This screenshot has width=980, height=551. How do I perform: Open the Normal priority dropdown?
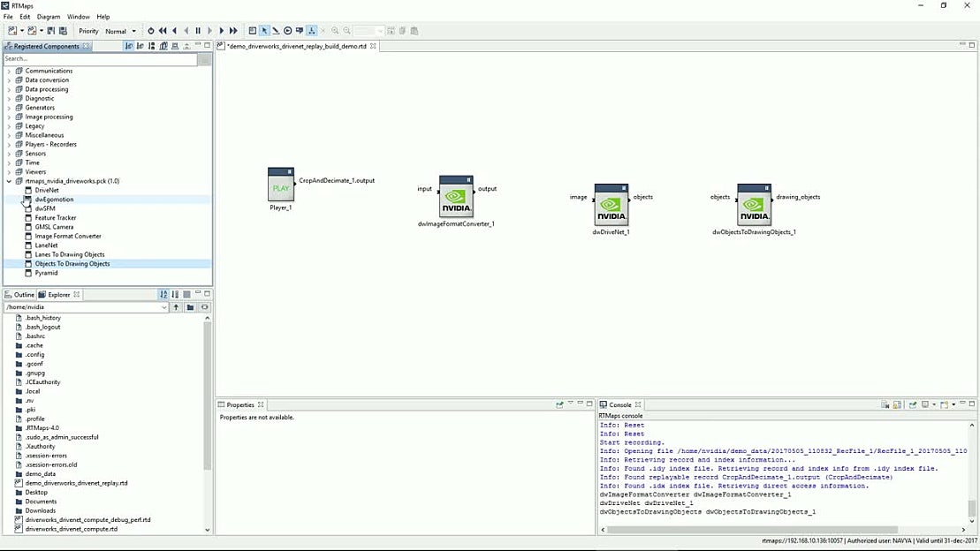coord(119,30)
